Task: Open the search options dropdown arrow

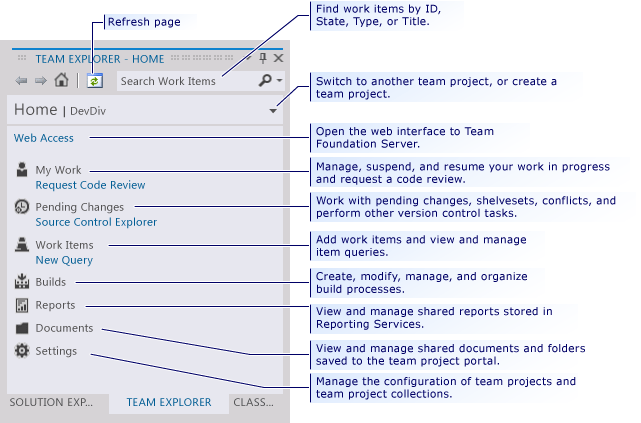Action: 279,80
